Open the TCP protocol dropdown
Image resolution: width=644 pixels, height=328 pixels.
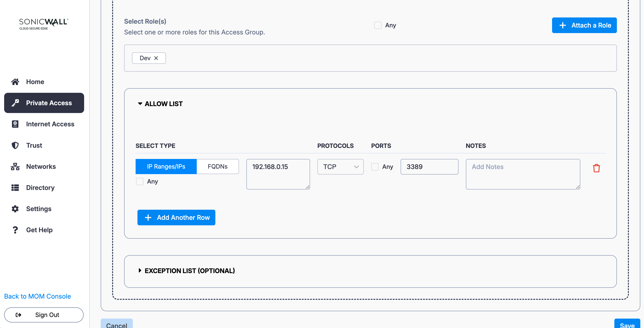pos(340,167)
